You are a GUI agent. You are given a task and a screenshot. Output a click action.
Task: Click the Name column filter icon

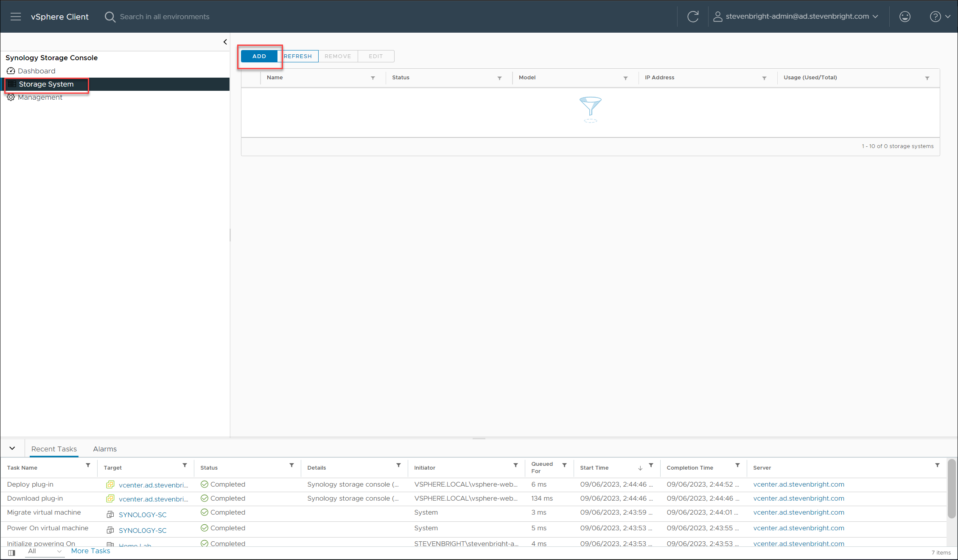(x=373, y=78)
